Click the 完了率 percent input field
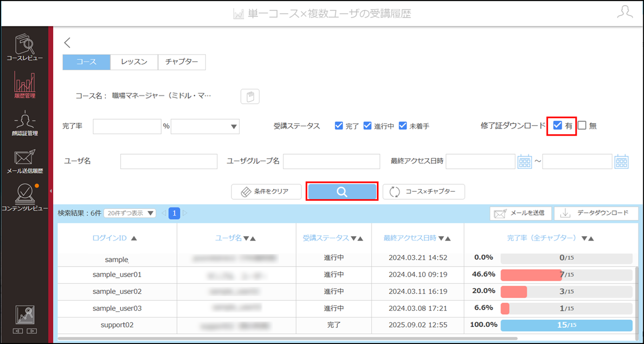This screenshot has height=344, width=644. click(x=127, y=127)
